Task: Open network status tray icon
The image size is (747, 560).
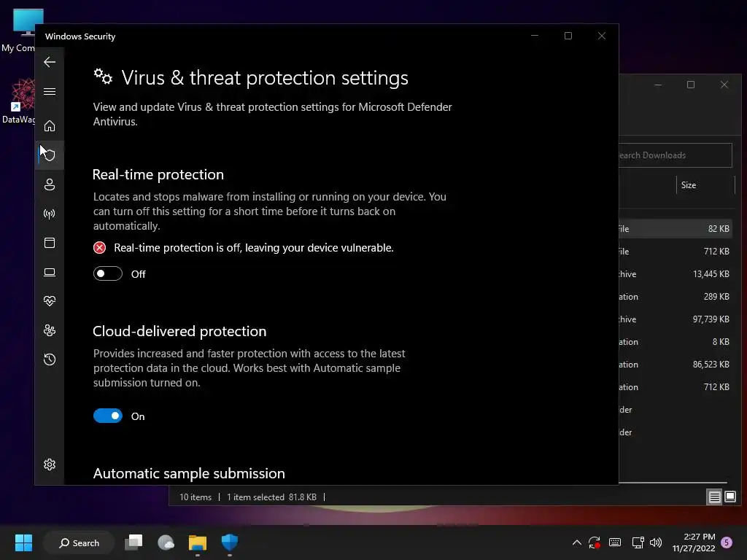Action: coord(638,542)
